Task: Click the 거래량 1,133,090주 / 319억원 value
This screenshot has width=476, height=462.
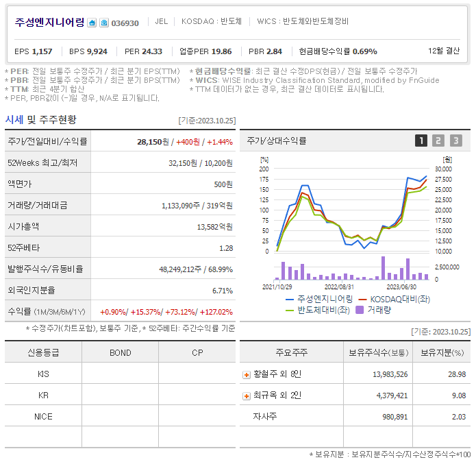Action: pyautogui.click(x=197, y=206)
